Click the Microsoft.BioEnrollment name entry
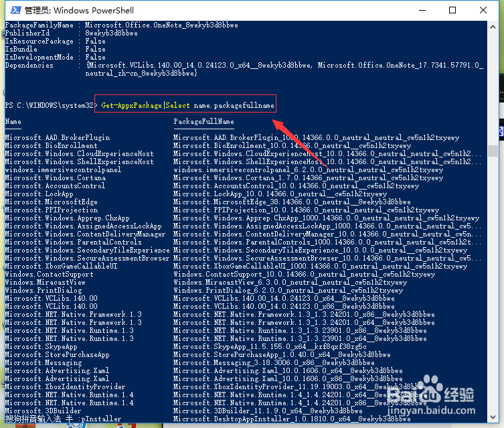Screen dimensions: 504x428 coord(51,145)
